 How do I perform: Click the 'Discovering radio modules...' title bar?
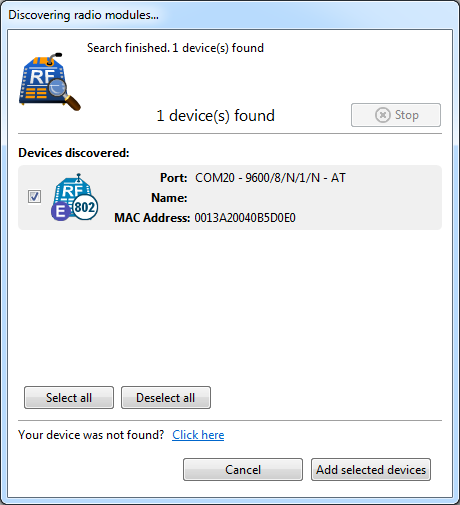tap(230, 15)
